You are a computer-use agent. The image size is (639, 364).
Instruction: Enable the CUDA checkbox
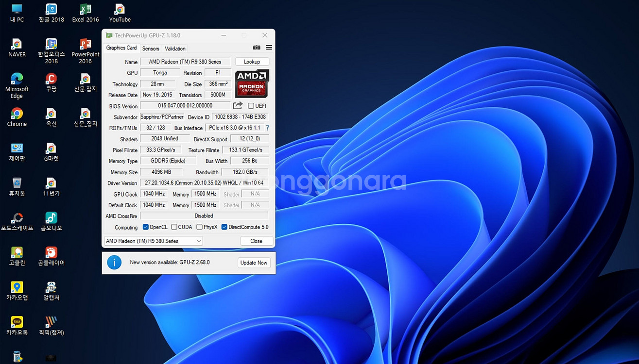click(x=174, y=227)
